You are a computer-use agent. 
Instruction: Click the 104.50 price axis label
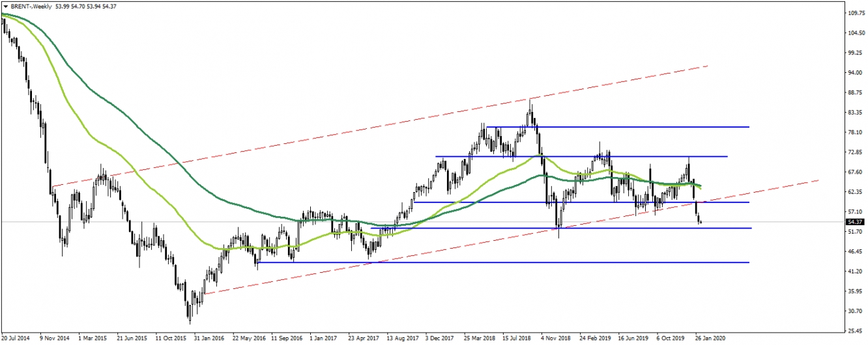click(856, 33)
